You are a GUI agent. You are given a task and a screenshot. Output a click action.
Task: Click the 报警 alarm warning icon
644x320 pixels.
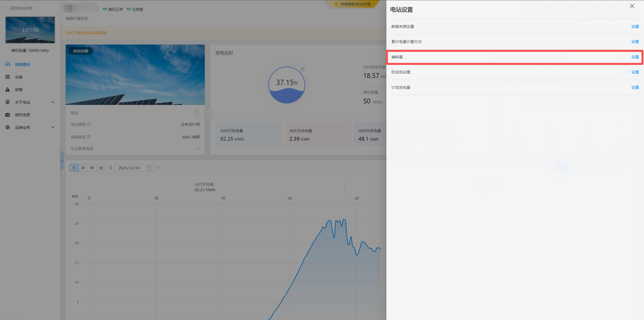point(8,90)
